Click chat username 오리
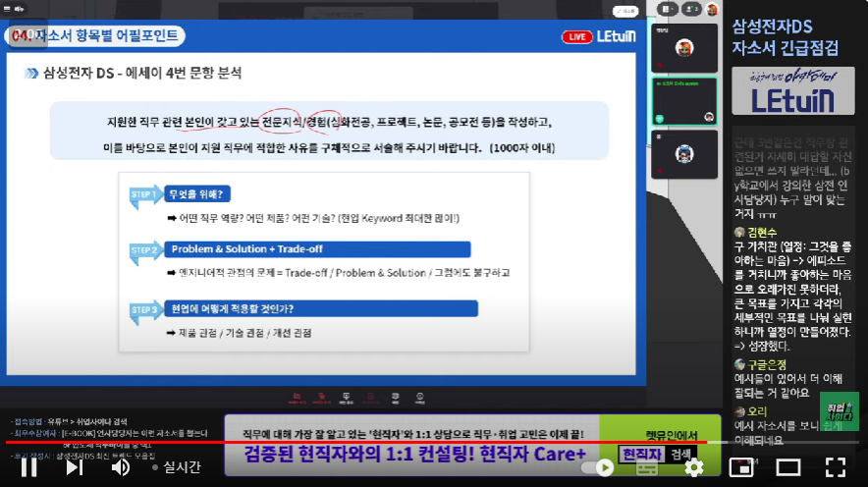 click(x=757, y=411)
